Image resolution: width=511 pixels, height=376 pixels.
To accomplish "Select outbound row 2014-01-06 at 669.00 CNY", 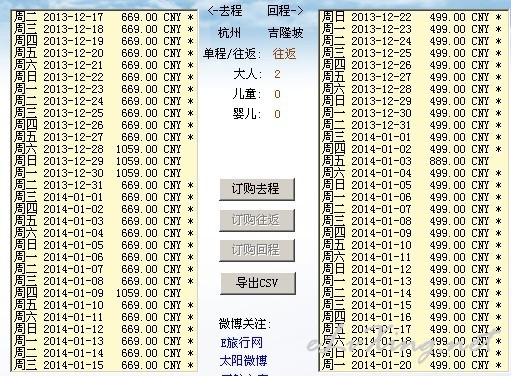I will tap(104, 257).
